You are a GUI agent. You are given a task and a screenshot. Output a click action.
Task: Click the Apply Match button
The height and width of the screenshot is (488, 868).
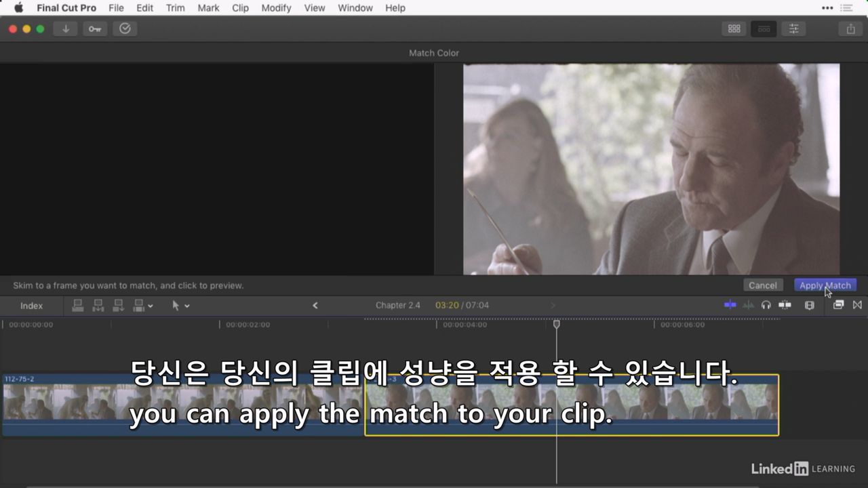[x=825, y=285]
